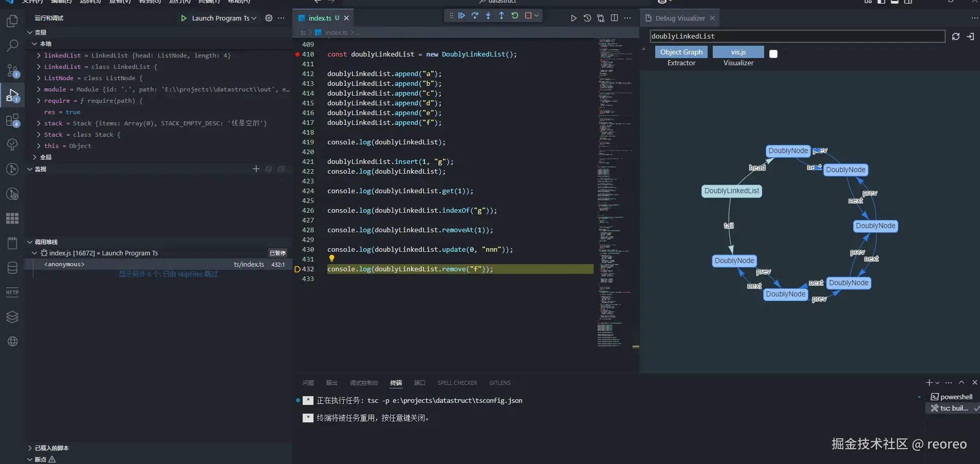The image size is (980, 464).
Task: Expand the 全局 global scope
Action: coord(35,157)
